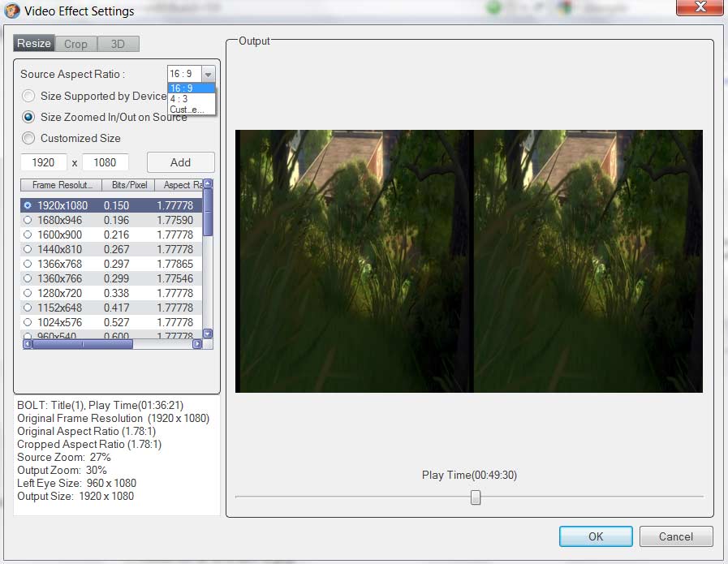Screen dimensions: 728x564
Task: Click the 'Source Zoom: 27%' line
Action: [64, 457]
